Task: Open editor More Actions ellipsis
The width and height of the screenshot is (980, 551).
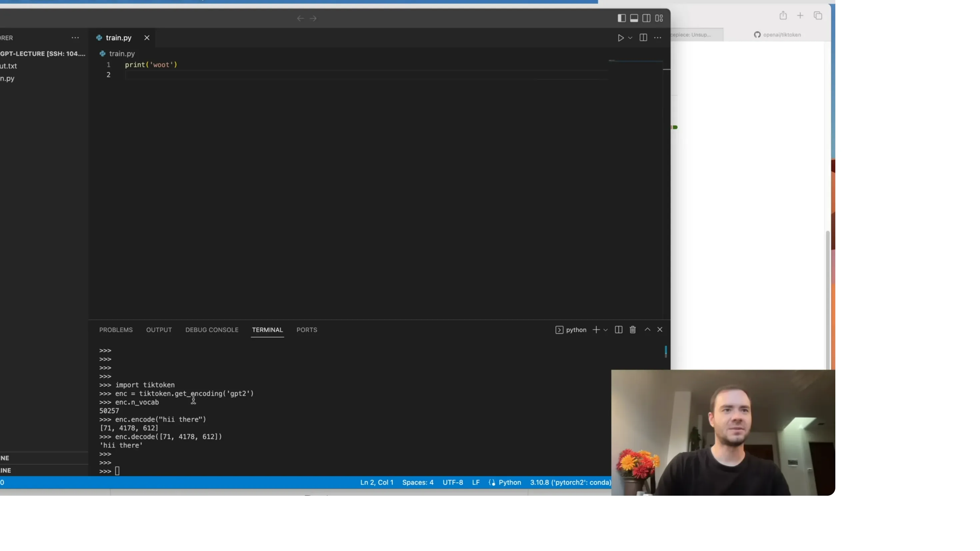Action: tap(657, 38)
